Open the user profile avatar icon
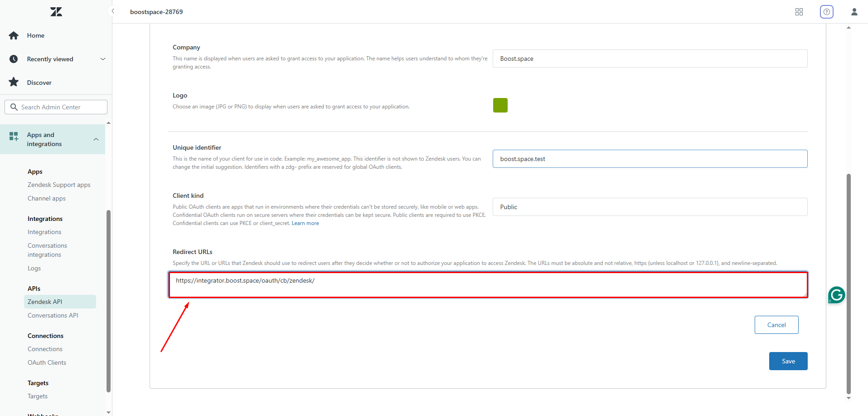The width and height of the screenshot is (868, 416). coord(854,12)
